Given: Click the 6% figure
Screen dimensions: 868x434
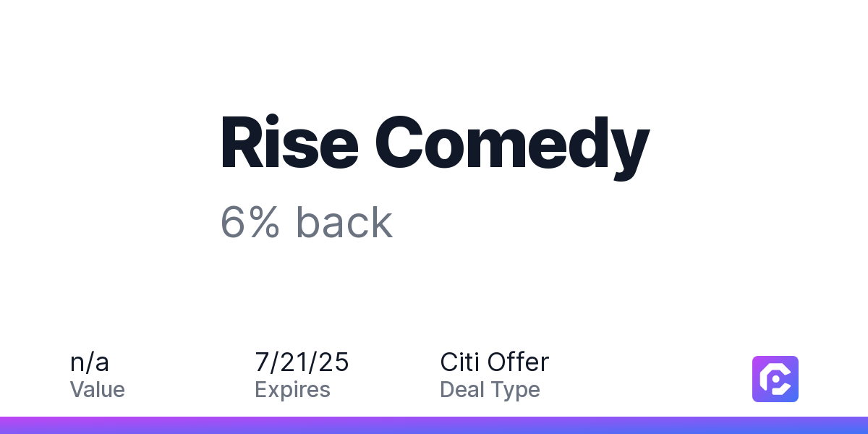Looking at the screenshot, I should (x=250, y=223).
